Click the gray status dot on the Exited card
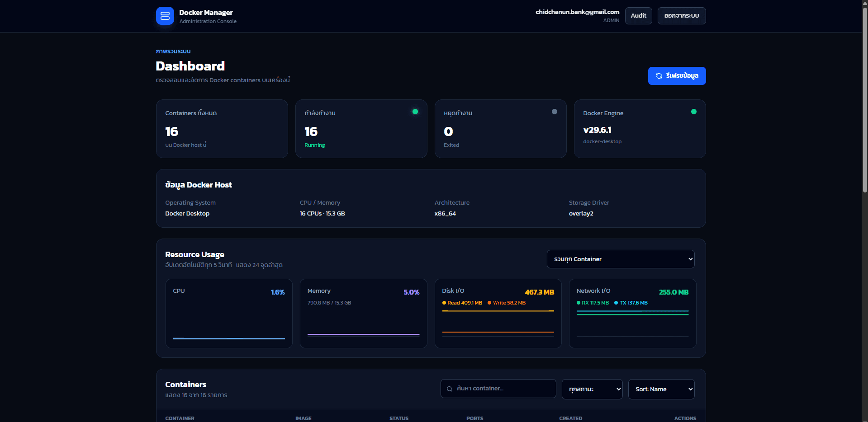The width and height of the screenshot is (868, 422). pyautogui.click(x=555, y=112)
